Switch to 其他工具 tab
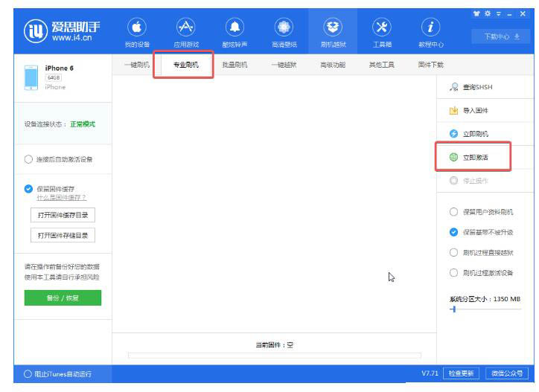This screenshot has width=539, height=392. [382, 65]
